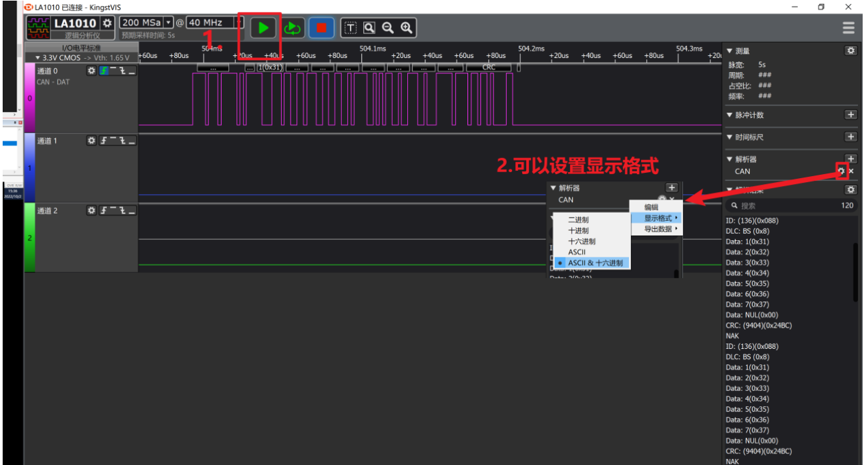This screenshot has height=465, width=868.
Task: Open LA1010 device settings gear
Action: click(x=106, y=23)
